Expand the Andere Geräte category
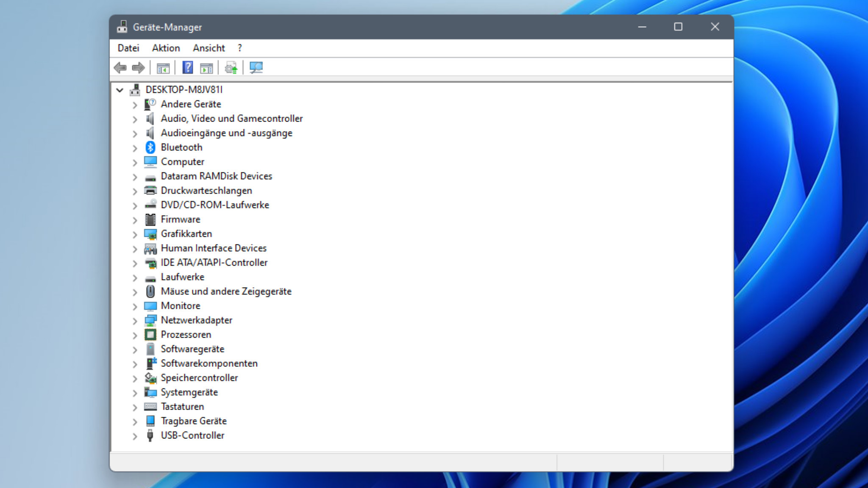This screenshot has width=868, height=488. click(134, 104)
